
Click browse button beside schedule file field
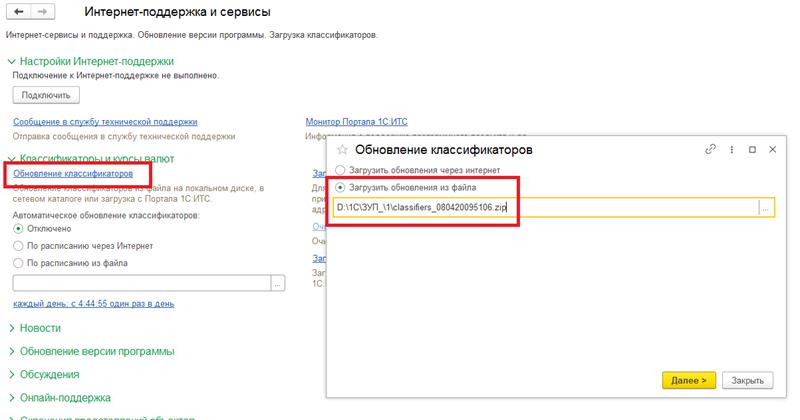click(x=278, y=283)
